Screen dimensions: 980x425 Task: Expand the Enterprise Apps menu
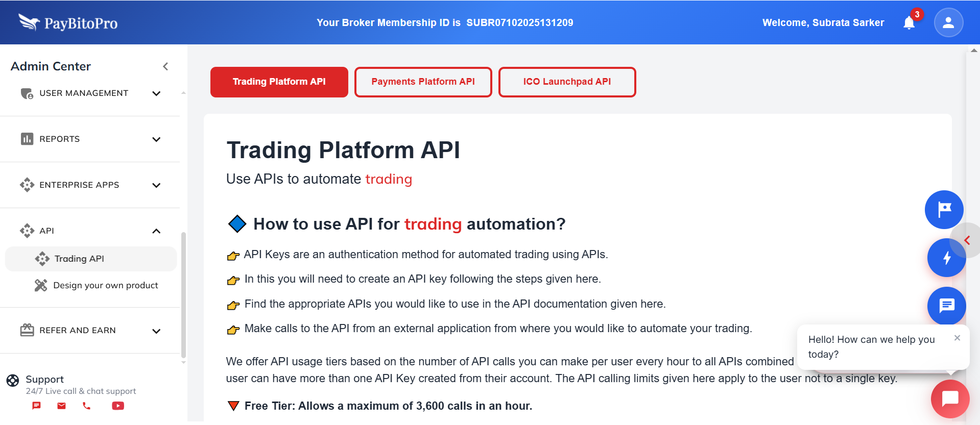pyautogui.click(x=156, y=185)
